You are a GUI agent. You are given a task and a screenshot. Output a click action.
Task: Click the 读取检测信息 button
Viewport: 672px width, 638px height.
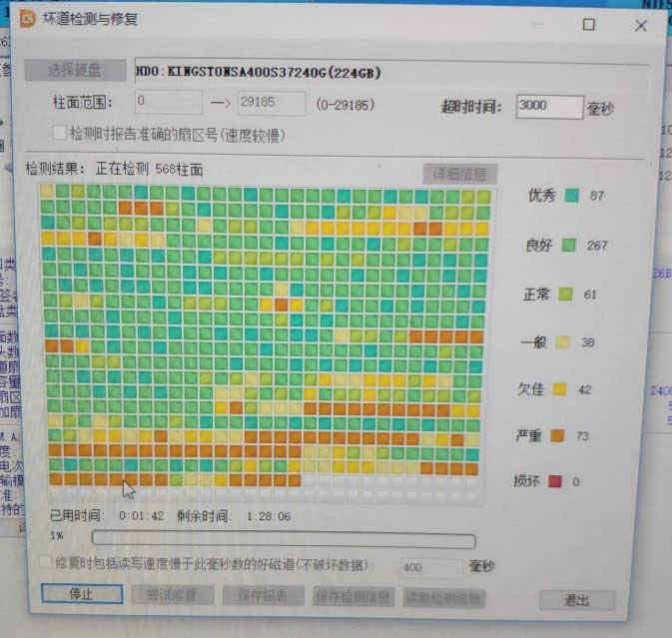pyautogui.click(x=443, y=598)
